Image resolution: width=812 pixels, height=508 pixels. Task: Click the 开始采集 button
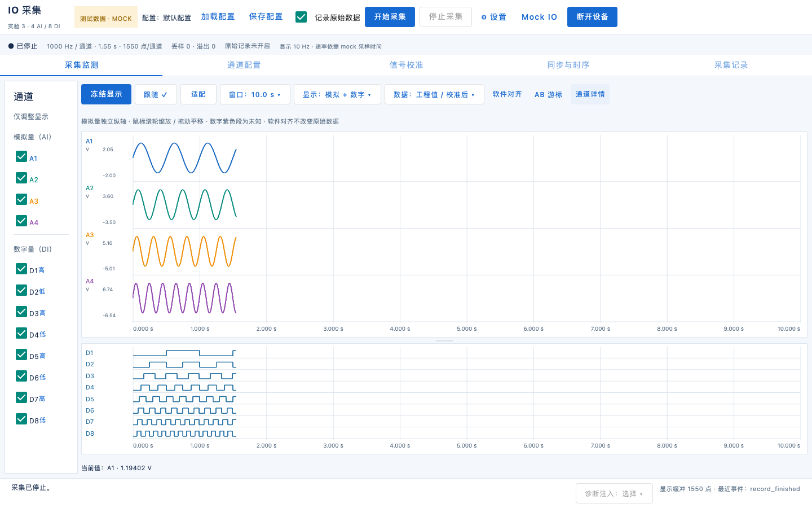tap(390, 17)
